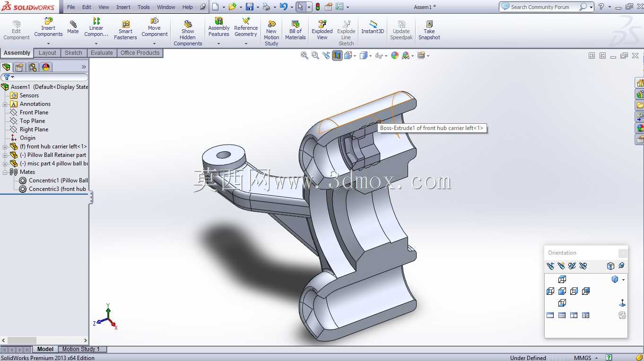Viewport: 644px width, 361px height.
Task: Expand the front hub carrier left component
Action: click(x=5, y=146)
